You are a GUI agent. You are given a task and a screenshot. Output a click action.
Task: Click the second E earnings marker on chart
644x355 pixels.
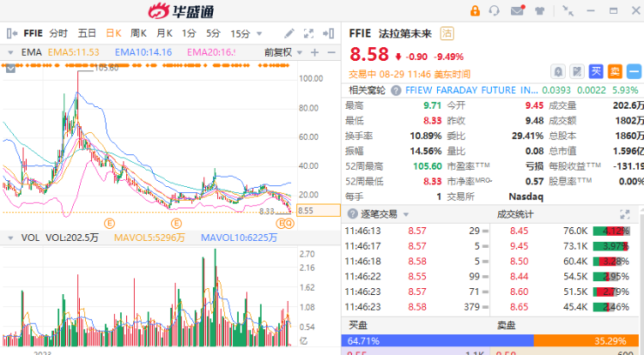click(x=176, y=224)
